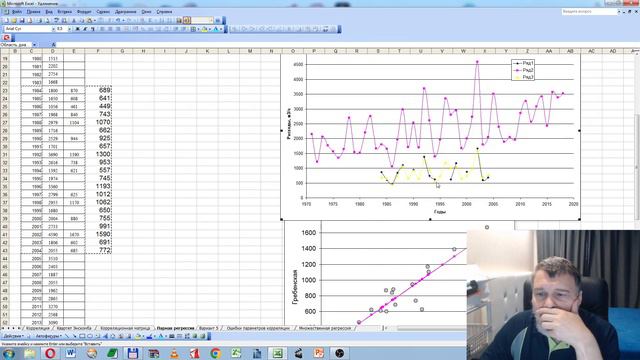Open the Paste options dropdown arrow
The height and width of the screenshot is (360, 640).
point(95,20)
